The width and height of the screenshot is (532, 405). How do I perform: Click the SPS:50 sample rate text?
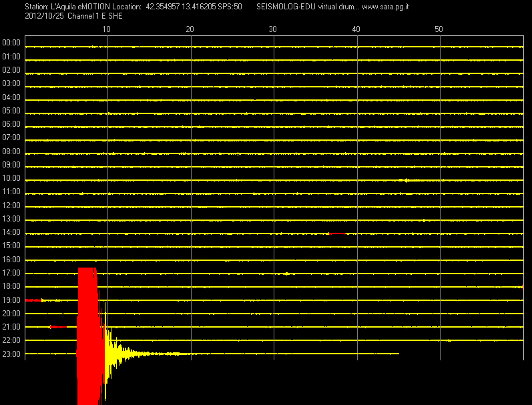(x=230, y=7)
